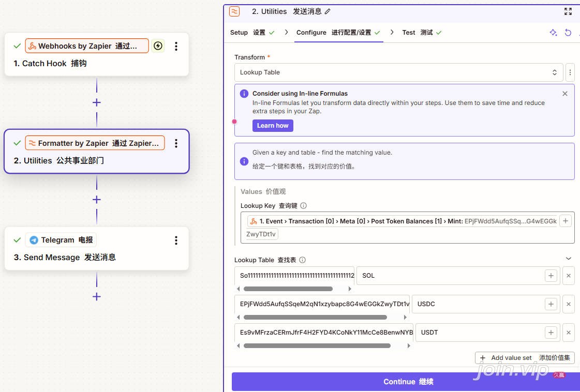
Task: Click the pencil icon to rename step
Action: tap(328, 12)
